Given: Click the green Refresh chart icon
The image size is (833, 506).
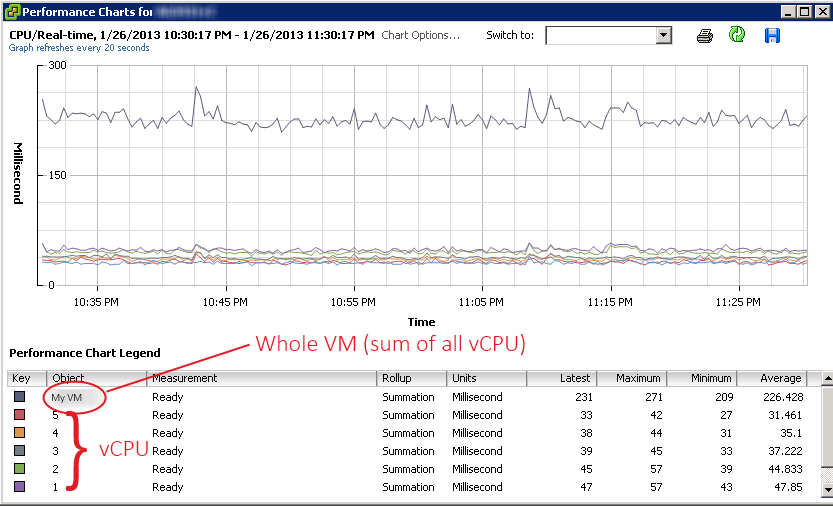Looking at the screenshot, I should point(737,36).
